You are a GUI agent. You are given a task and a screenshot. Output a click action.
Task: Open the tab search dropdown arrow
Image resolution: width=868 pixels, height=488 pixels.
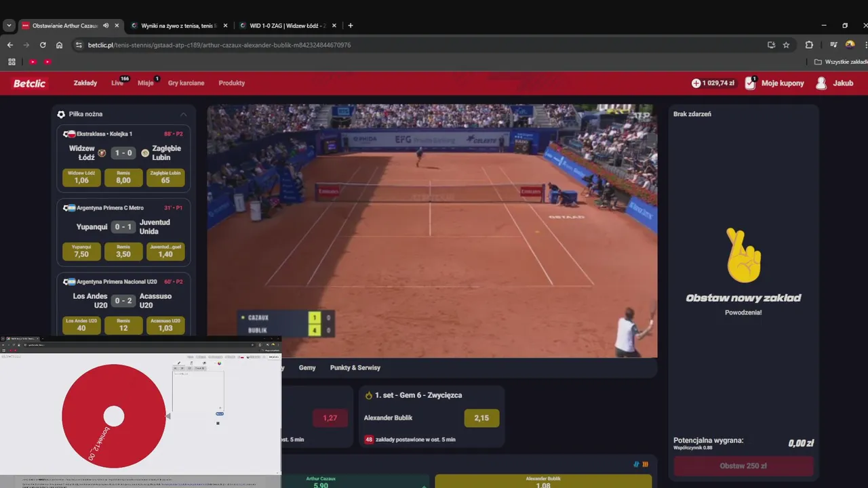tap(9, 26)
